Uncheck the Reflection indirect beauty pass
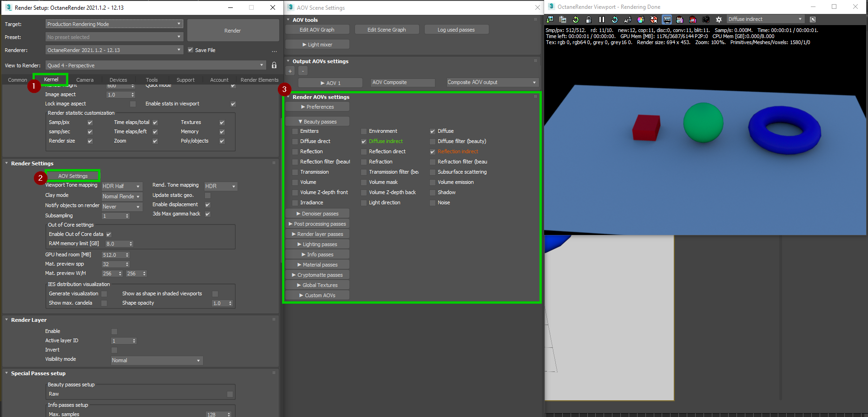 tap(433, 152)
